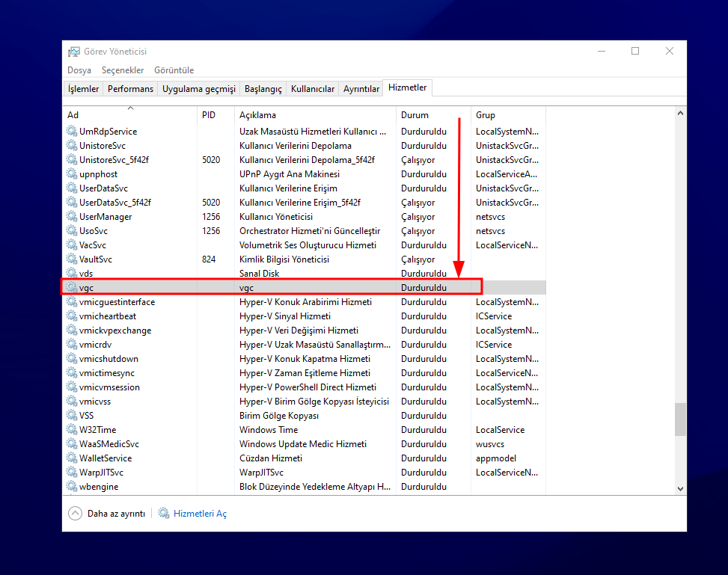This screenshot has height=575, width=728.
Task: Switch to the Ayrıntılar tab
Action: [361, 89]
